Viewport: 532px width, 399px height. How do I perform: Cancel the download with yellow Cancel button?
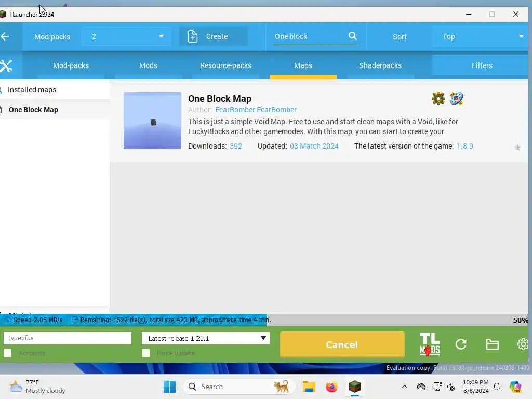pyautogui.click(x=342, y=344)
